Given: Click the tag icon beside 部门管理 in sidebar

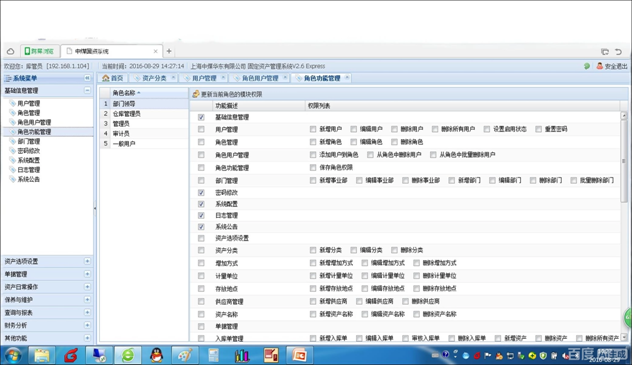Looking at the screenshot, I should coord(13,141).
